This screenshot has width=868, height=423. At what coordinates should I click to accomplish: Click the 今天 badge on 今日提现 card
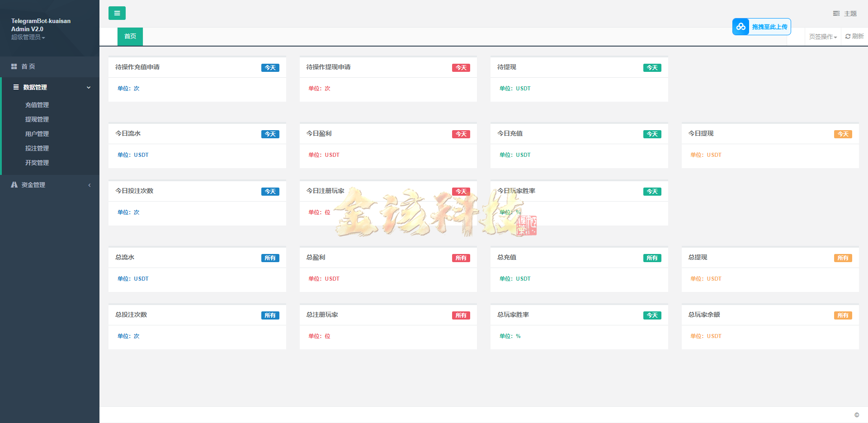(x=843, y=134)
